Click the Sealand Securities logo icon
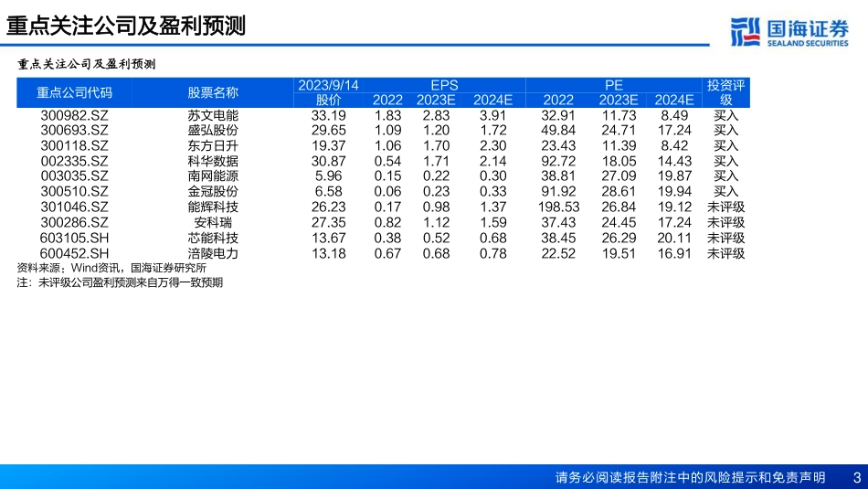The image size is (868, 489). (745, 32)
